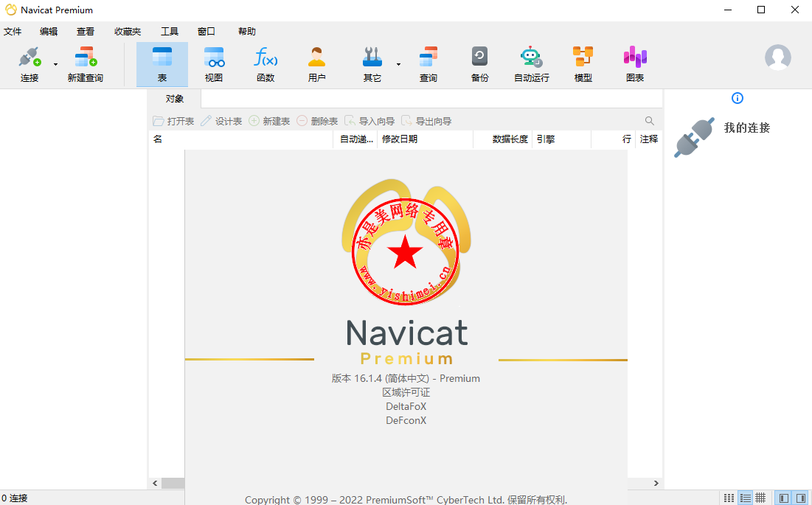Image resolution: width=812 pixels, height=505 pixels.
Task: Open the 查看 (View) menu
Action: coord(86,32)
